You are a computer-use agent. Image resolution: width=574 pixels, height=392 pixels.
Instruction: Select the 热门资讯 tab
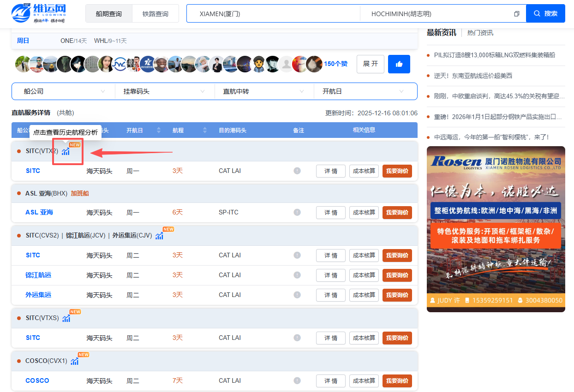point(480,33)
